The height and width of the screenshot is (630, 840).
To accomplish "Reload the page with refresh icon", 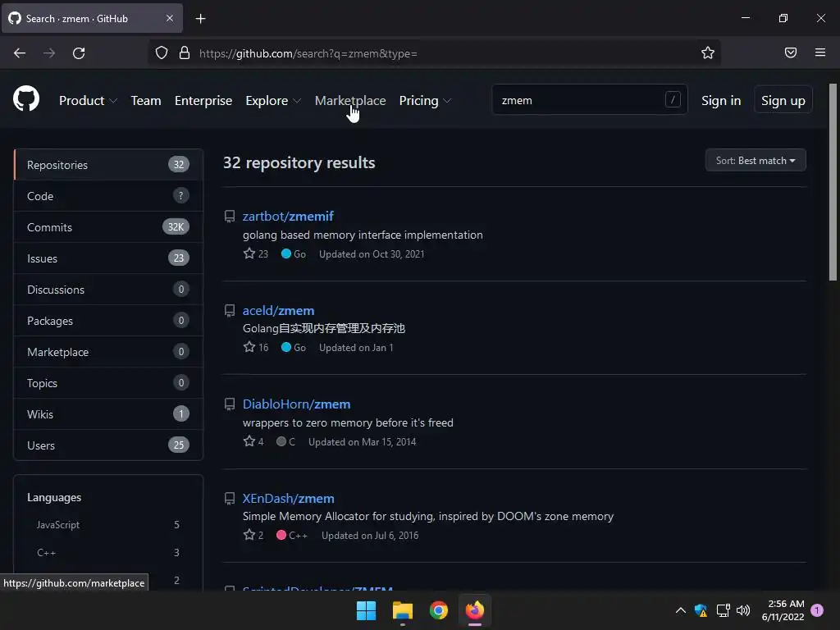I will pos(79,53).
